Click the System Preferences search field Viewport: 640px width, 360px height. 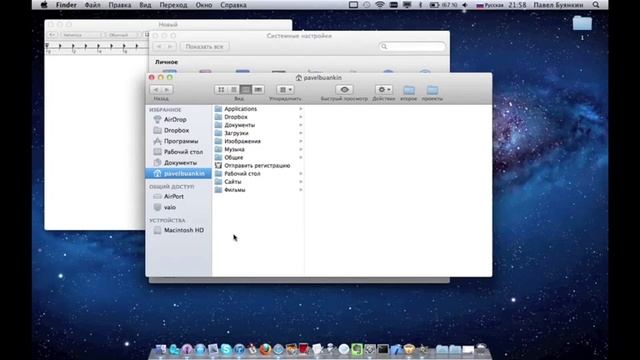[x=412, y=47]
